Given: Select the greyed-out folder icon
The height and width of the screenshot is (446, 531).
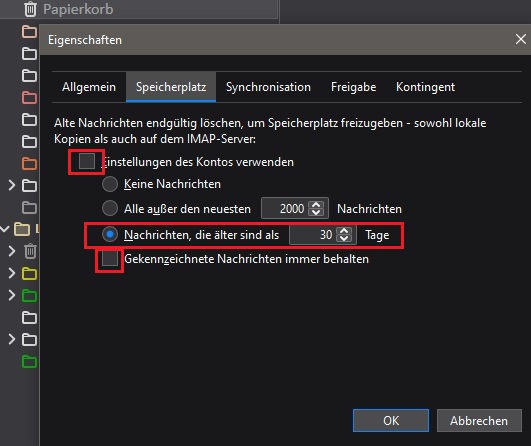Looking at the screenshot, I should [29, 208].
